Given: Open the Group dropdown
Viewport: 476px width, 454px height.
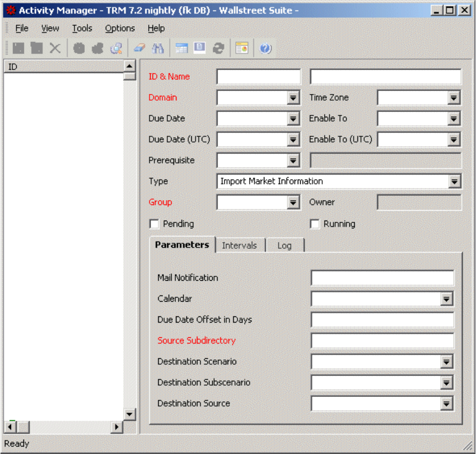Looking at the screenshot, I should coord(293,202).
